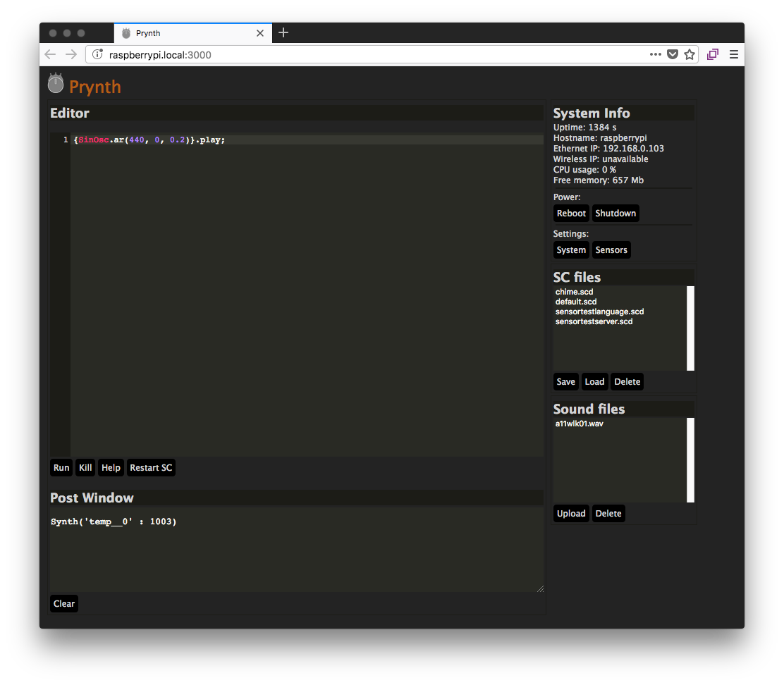Run the code in the editor

61,468
